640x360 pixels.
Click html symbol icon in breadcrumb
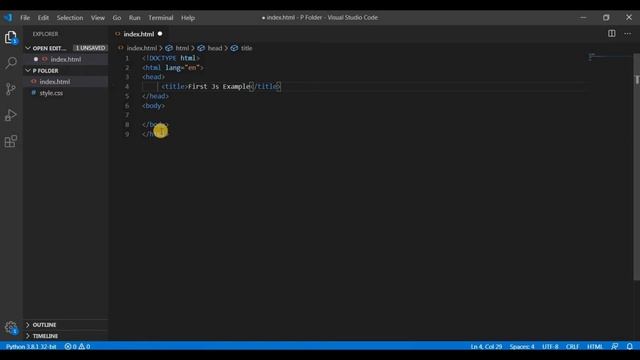click(169, 48)
